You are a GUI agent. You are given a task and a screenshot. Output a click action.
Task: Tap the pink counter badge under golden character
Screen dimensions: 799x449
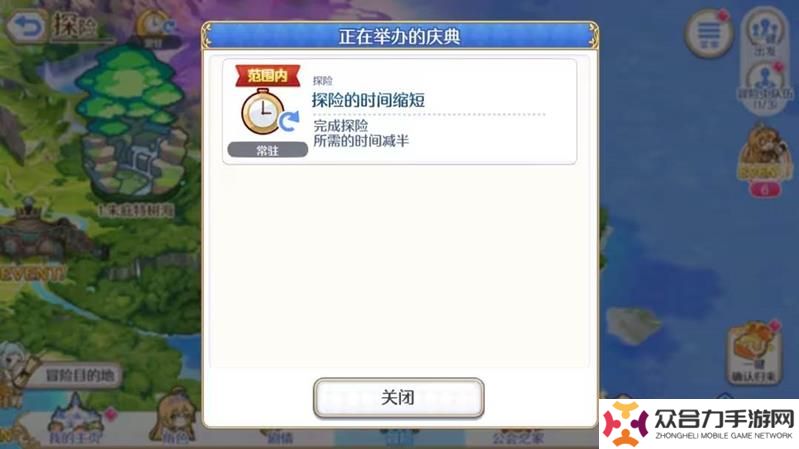[x=764, y=190]
